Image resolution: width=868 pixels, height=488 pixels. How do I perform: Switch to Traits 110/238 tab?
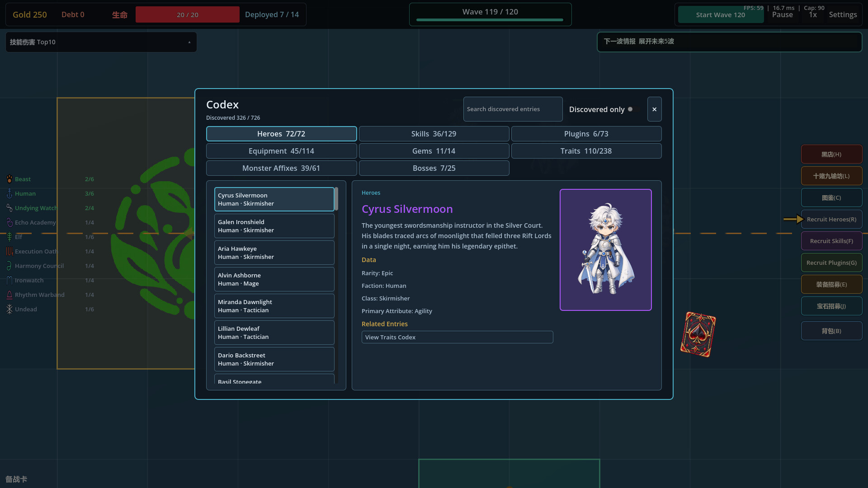click(586, 151)
